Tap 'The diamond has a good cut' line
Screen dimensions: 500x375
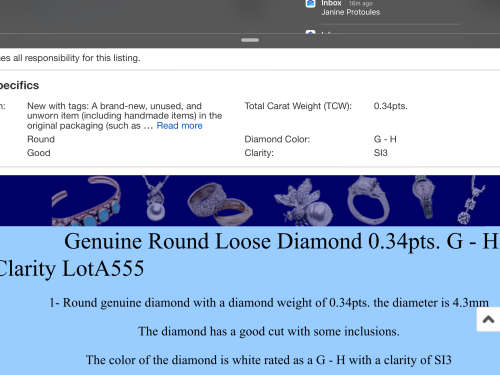pyautogui.click(x=269, y=331)
